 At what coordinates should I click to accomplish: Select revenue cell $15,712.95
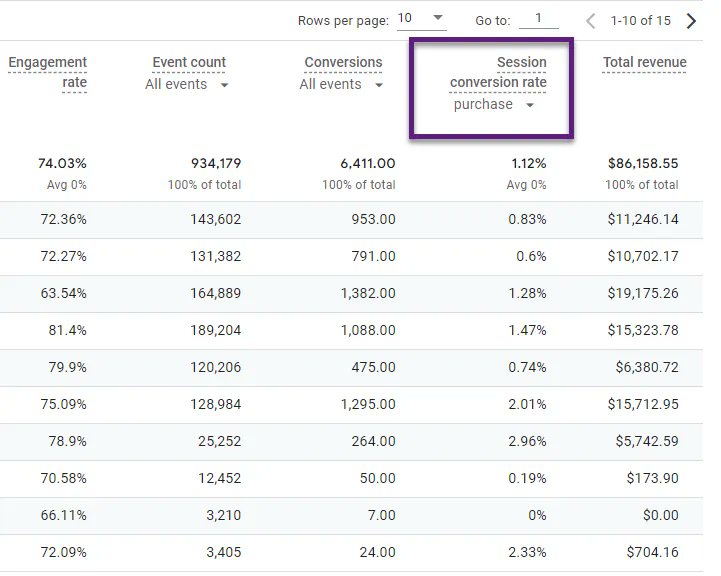point(643,404)
